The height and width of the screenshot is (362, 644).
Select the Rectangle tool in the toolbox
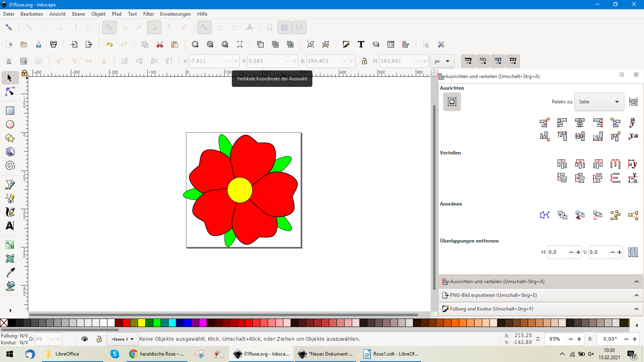(10, 111)
